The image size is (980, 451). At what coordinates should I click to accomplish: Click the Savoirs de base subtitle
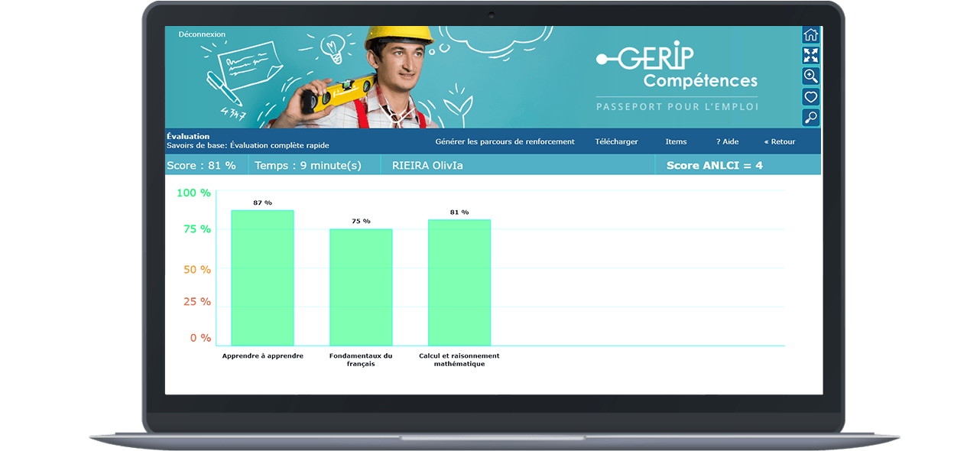[x=248, y=145]
